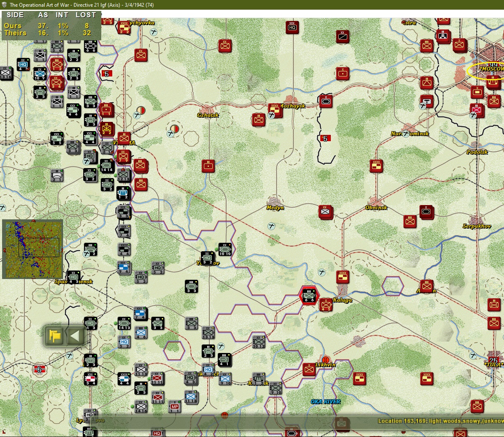Click the Obninsk city label
This screenshot has width=504, height=437.
click(376, 208)
